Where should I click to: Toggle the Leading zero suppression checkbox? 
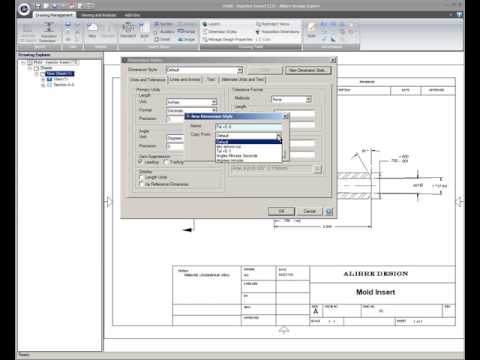(x=140, y=162)
